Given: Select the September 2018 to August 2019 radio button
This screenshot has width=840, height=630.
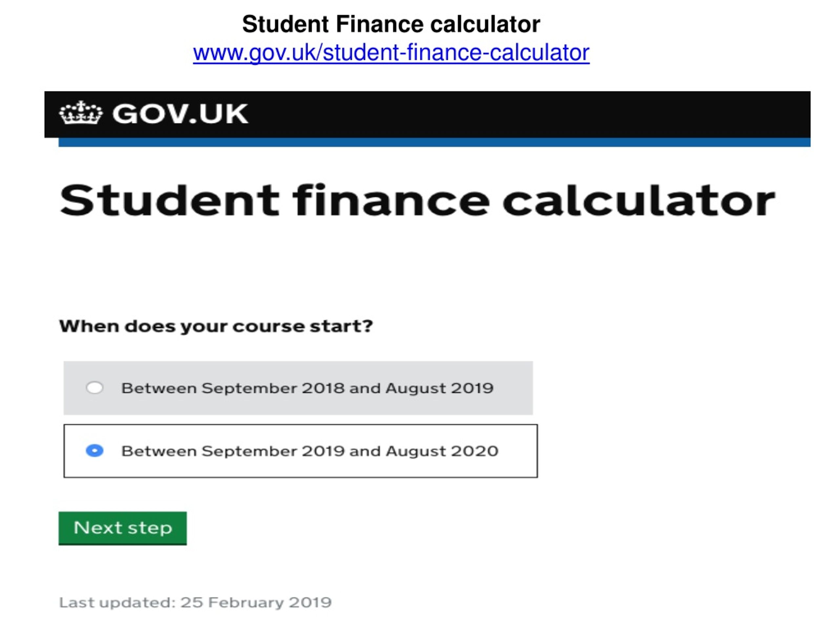Looking at the screenshot, I should (x=94, y=388).
